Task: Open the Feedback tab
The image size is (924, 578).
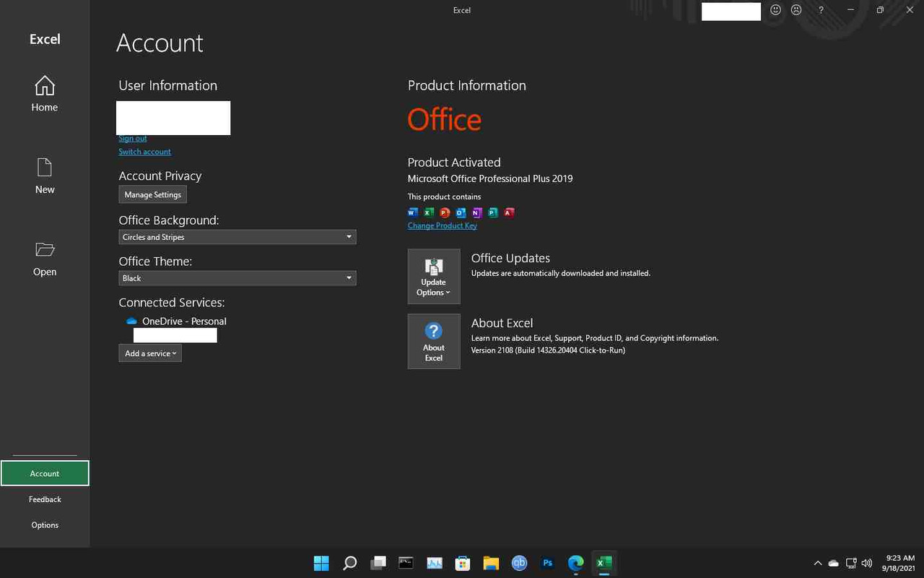Action: coord(45,499)
